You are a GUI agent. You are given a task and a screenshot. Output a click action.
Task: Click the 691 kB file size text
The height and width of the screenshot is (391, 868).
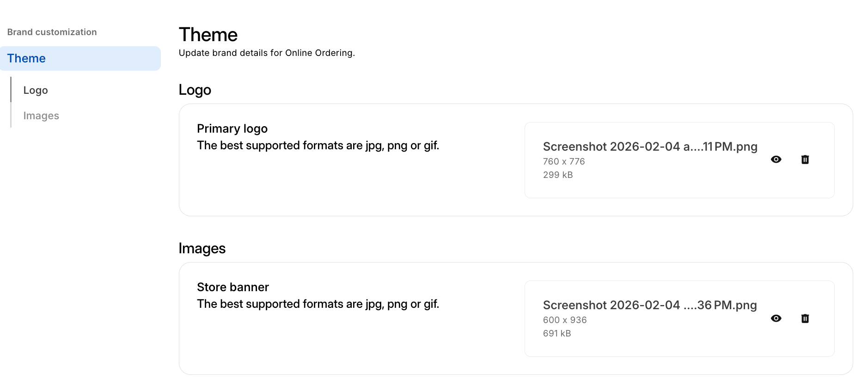[556, 334]
